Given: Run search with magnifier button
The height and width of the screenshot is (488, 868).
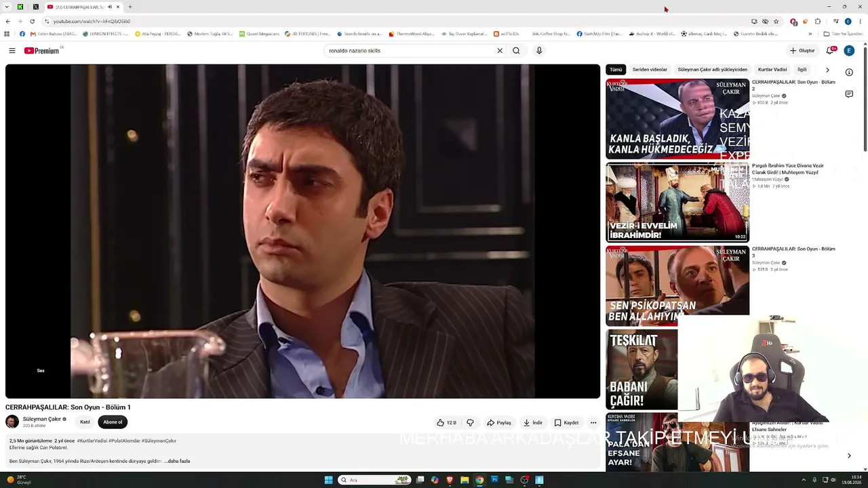Looking at the screenshot, I should pos(516,51).
